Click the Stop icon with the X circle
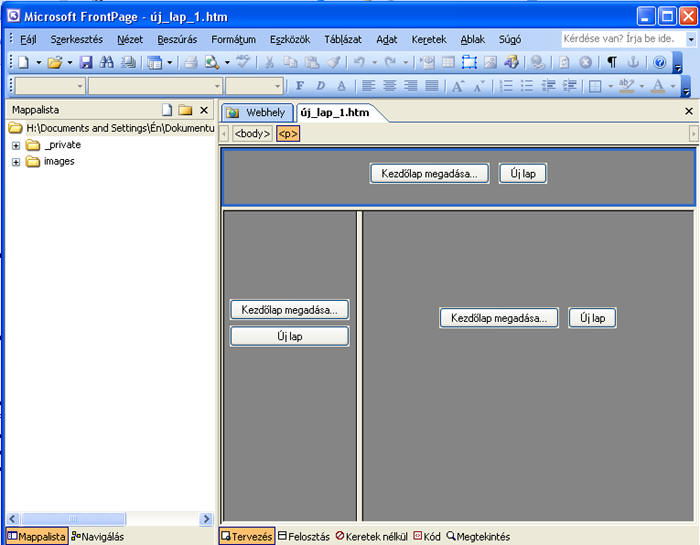This screenshot has height=545, width=700. point(585,62)
